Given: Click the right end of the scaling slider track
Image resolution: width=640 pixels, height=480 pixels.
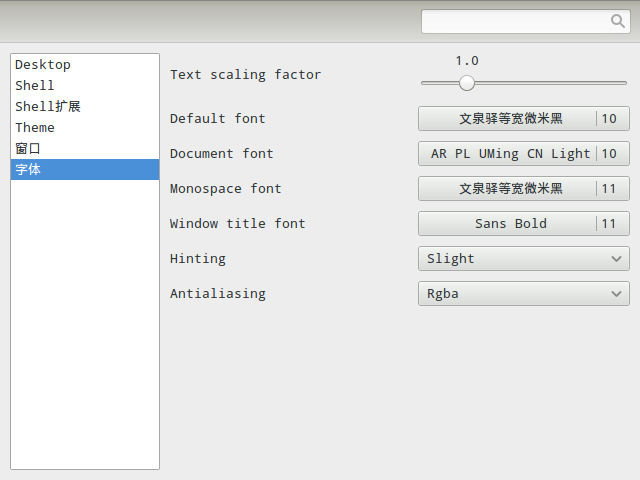Looking at the screenshot, I should (x=624, y=83).
